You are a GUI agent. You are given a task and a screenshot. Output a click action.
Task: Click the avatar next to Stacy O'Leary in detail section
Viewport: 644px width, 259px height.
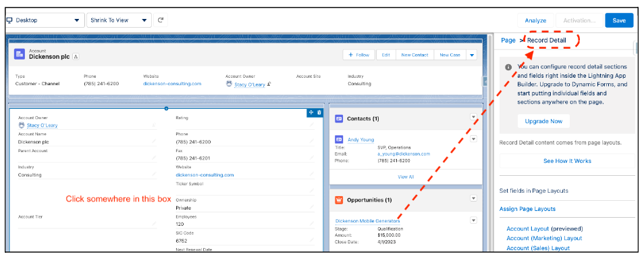[x=22, y=125]
